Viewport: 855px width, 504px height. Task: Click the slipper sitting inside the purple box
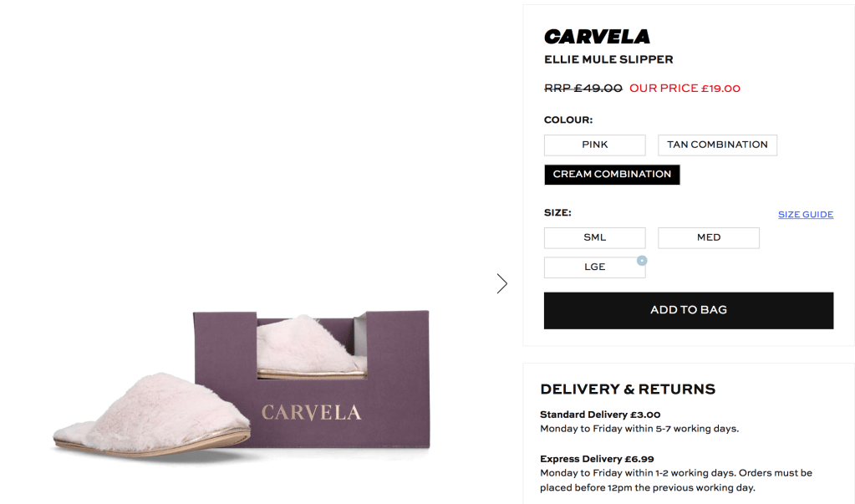tap(310, 347)
